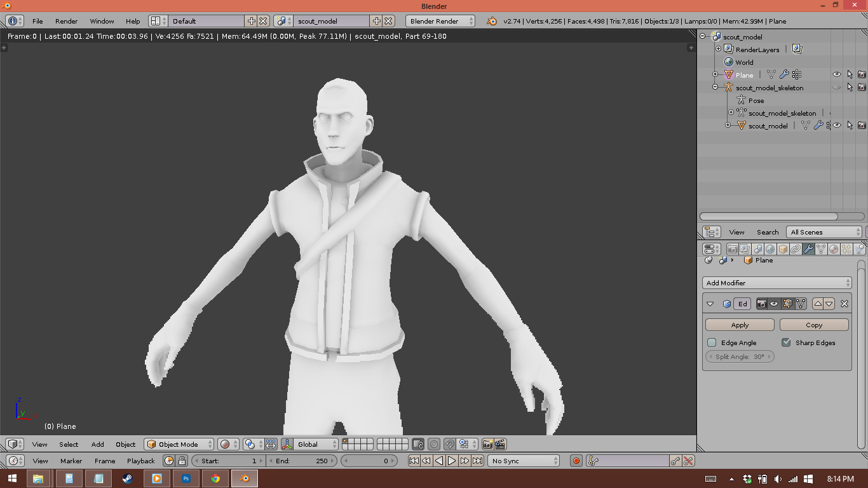Viewport: 868px width, 488px height.
Task: Jump to first frame in timeline
Action: 414,461
